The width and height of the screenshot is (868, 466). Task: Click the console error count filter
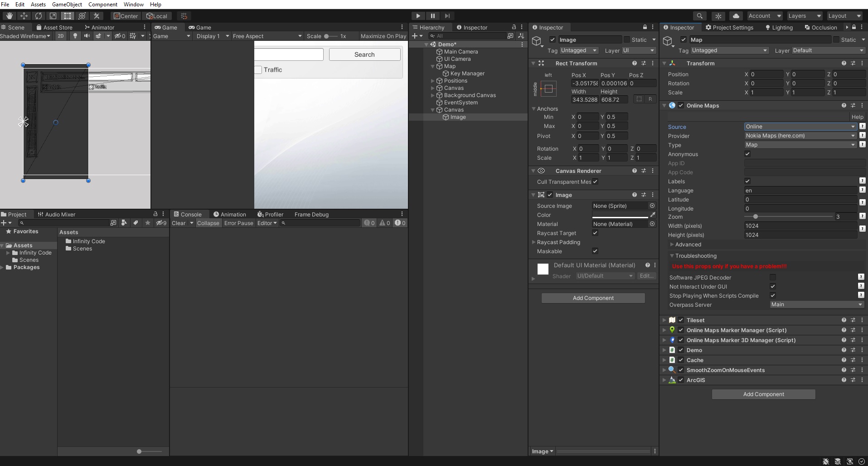pos(400,223)
